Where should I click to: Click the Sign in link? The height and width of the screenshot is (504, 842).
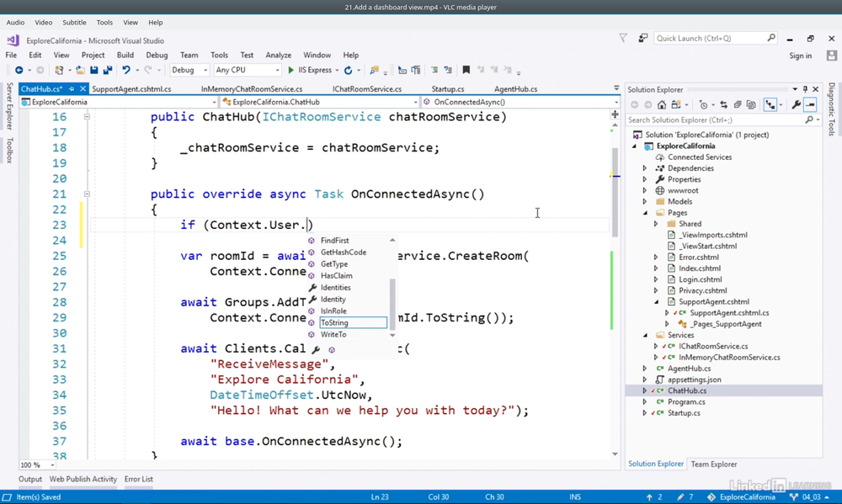point(800,56)
